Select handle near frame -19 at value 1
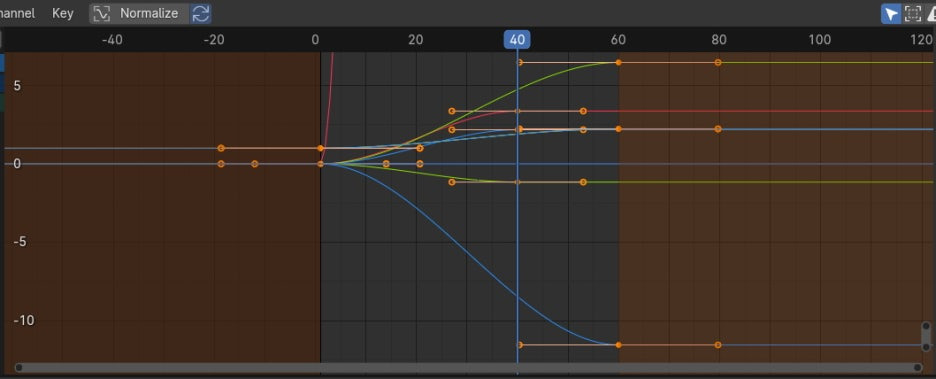Viewport: 936px width, 379px height. (x=221, y=148)
